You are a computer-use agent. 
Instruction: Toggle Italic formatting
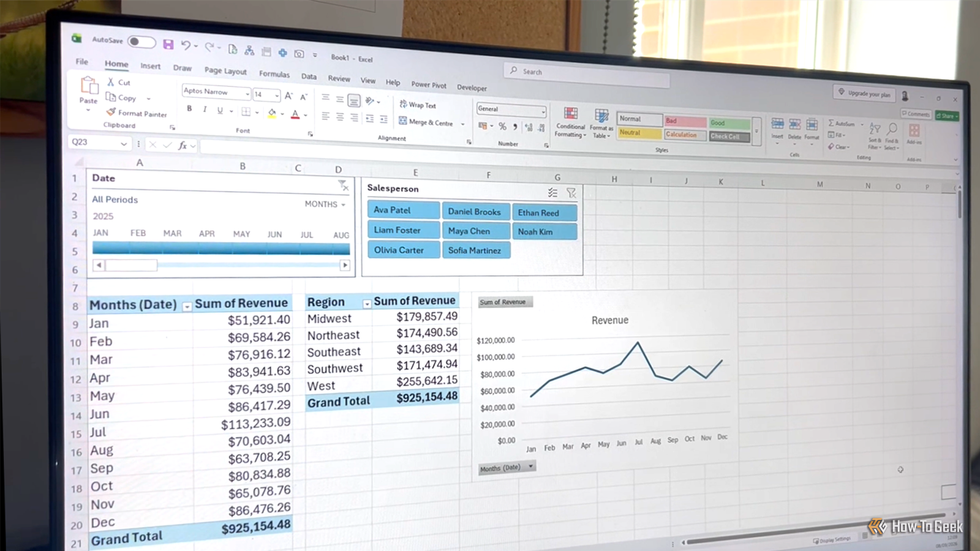coord(205,110)
